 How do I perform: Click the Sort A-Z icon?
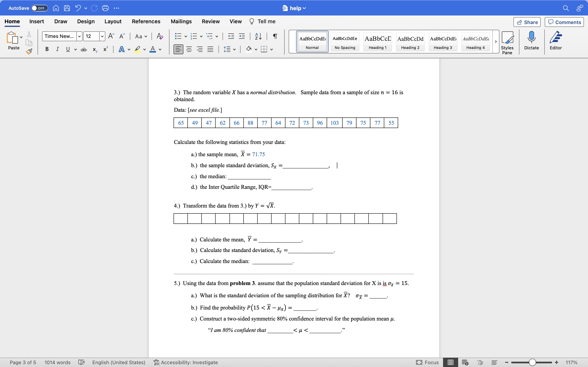click(x=258, y=36)
